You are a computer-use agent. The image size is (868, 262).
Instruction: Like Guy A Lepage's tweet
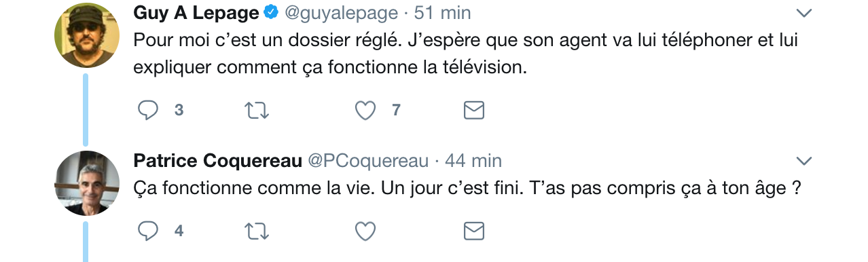click(365, 110)
